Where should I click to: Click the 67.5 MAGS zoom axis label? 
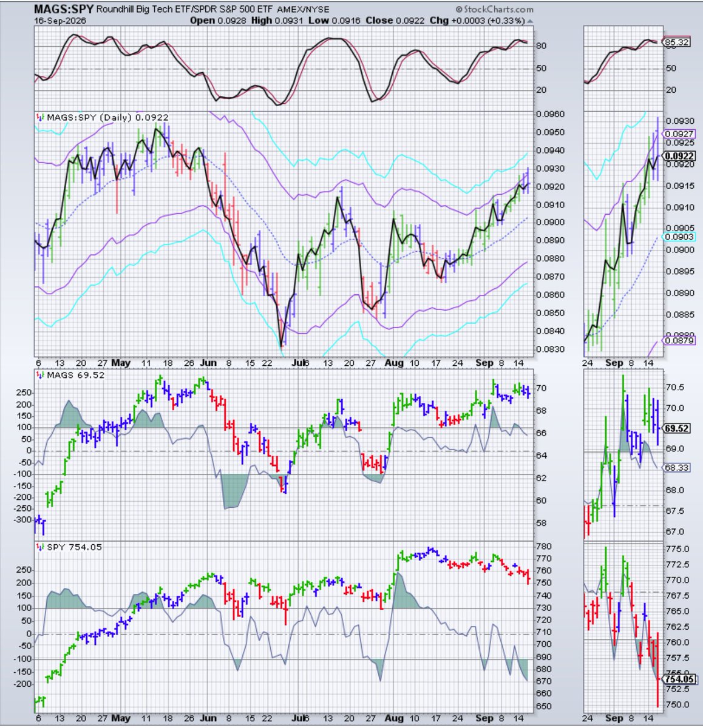pos(674,511)
